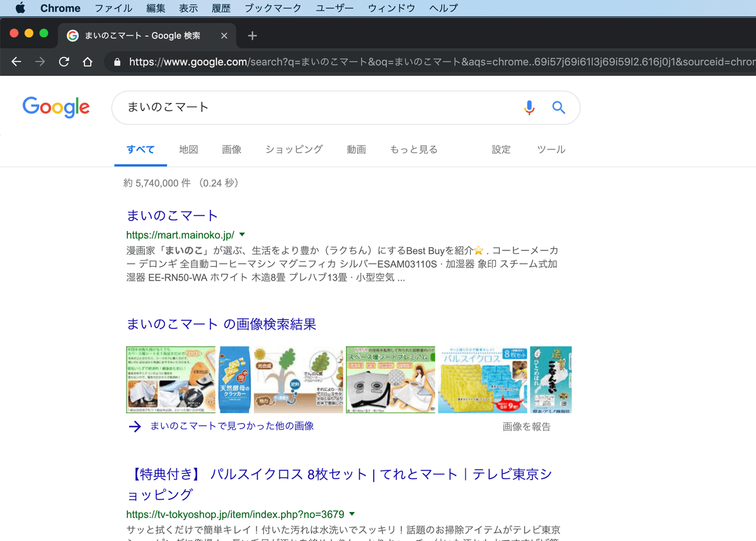Switch to the 画像 search tab

232,149
